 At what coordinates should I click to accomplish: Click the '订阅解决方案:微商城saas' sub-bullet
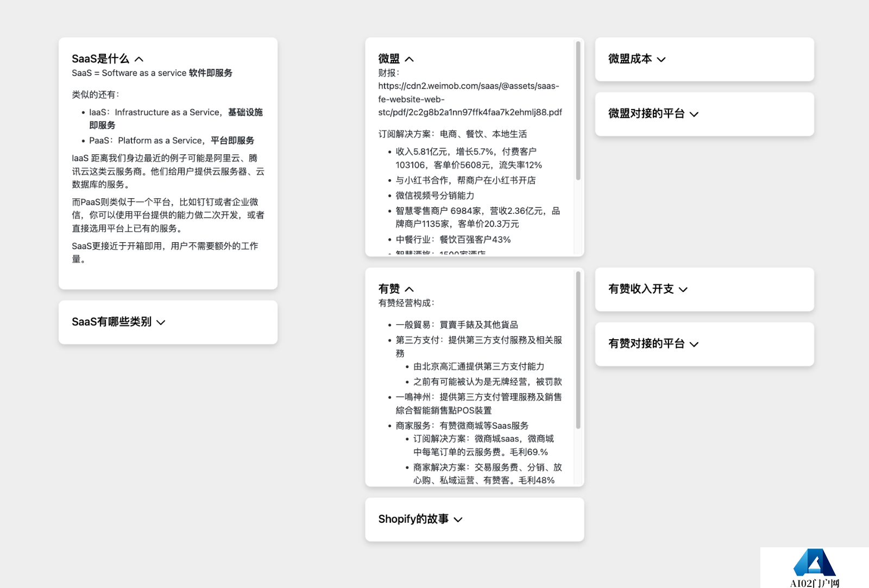coord(483,445)
